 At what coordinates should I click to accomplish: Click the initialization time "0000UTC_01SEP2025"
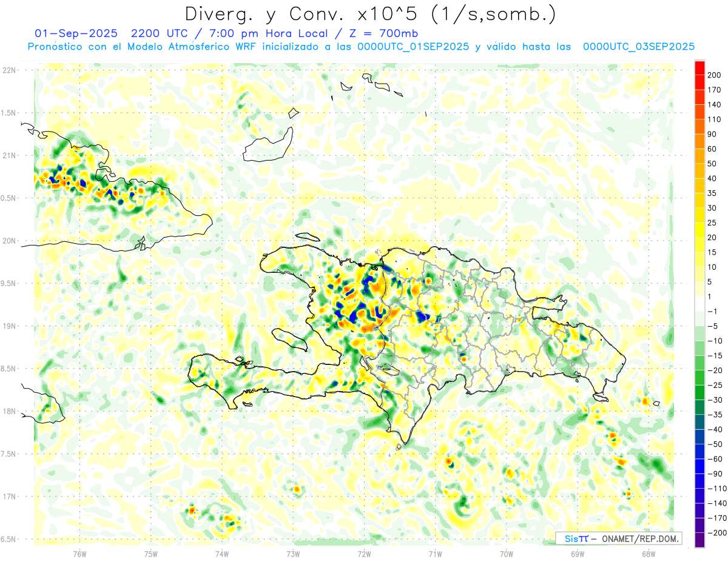[413, 46]
